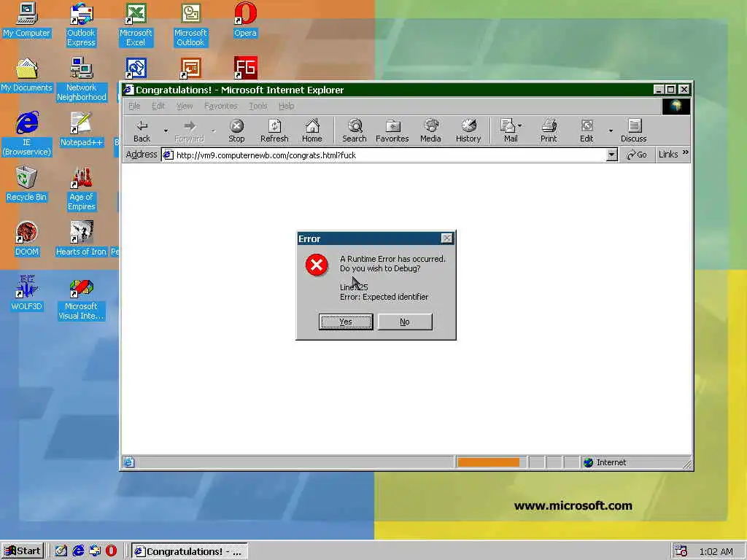Click the orange progress bar in status bar

tap(488, 462)
